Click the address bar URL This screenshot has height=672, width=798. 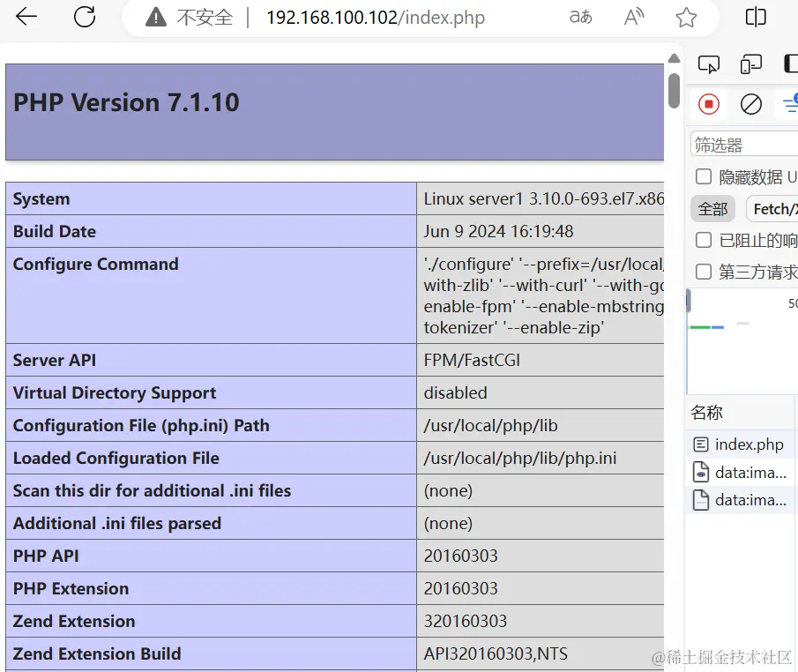[376, 18]
